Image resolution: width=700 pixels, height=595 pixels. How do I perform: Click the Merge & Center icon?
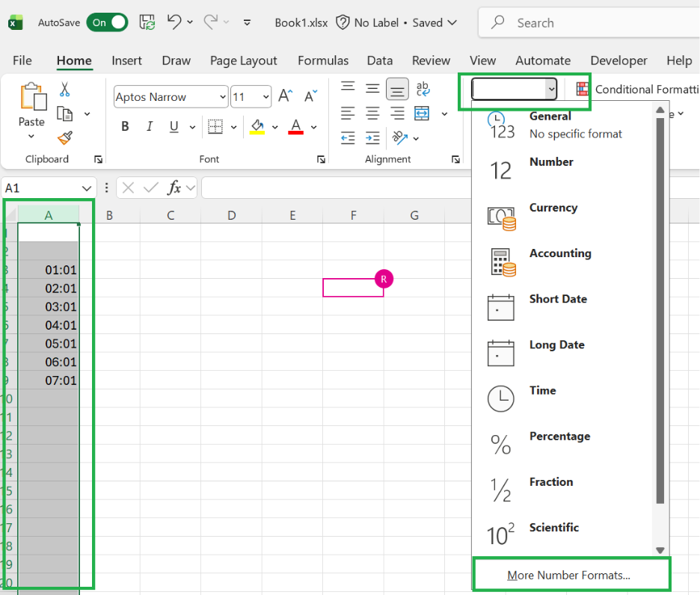422,114
